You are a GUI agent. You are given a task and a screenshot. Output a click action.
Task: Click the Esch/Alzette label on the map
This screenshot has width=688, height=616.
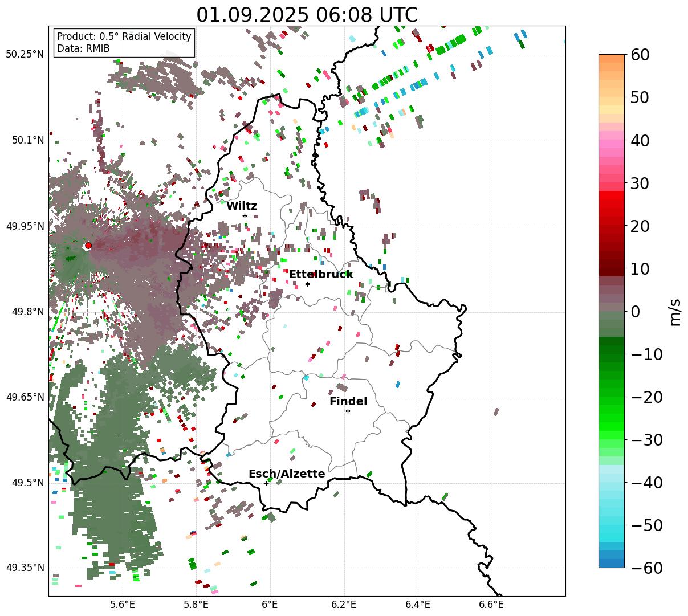click(x=287, y=474)
